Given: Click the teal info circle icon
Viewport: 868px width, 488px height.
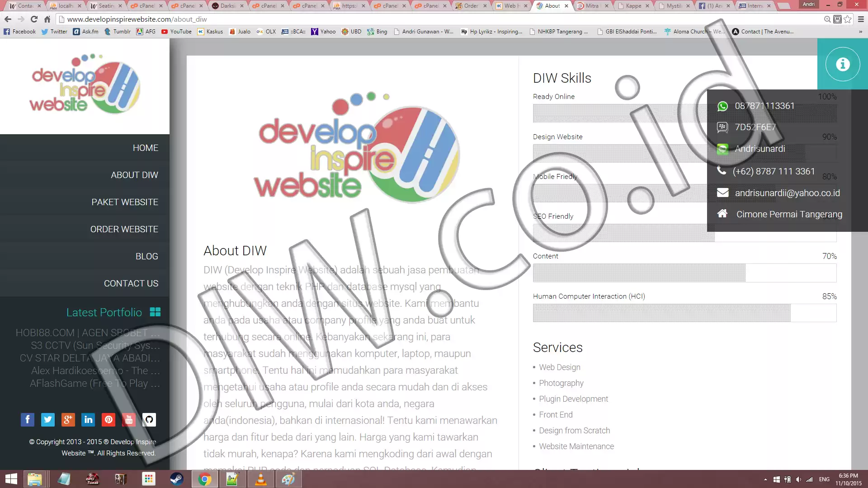Looking at the screenshot, I should (x=842, y=64).
